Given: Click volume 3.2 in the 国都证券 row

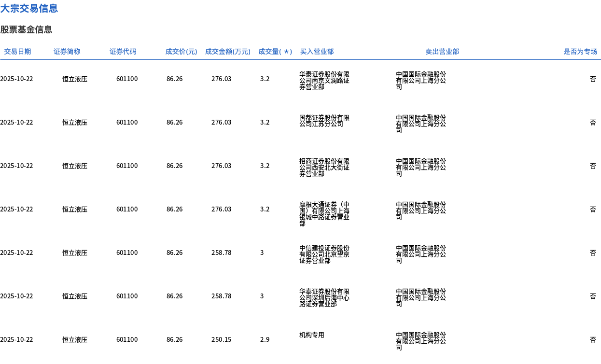Looking at the screenshot, I should [x=265, y=123].
